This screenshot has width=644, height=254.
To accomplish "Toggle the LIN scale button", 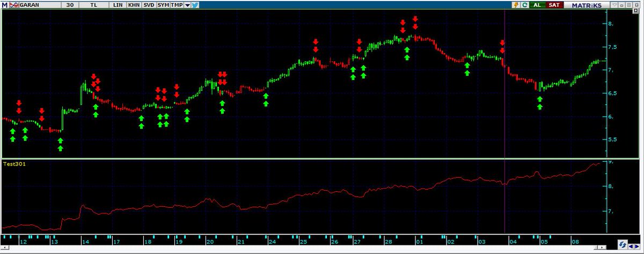I will [118, 4].
